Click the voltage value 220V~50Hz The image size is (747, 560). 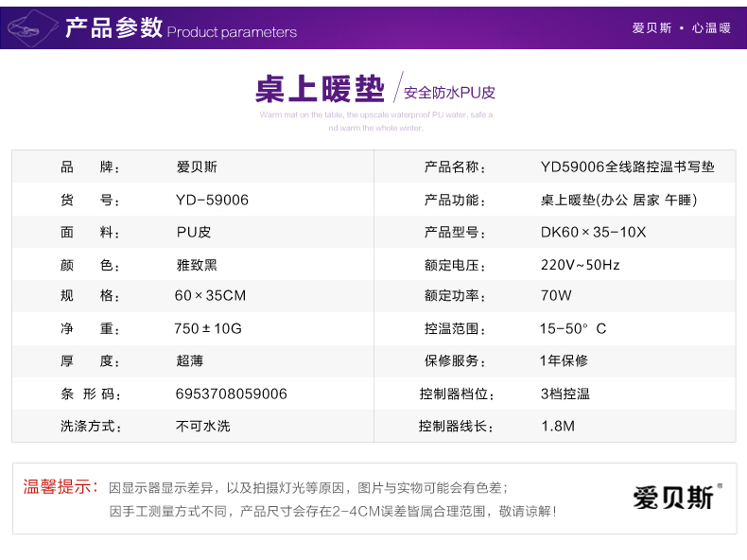(x=580, y=265)
